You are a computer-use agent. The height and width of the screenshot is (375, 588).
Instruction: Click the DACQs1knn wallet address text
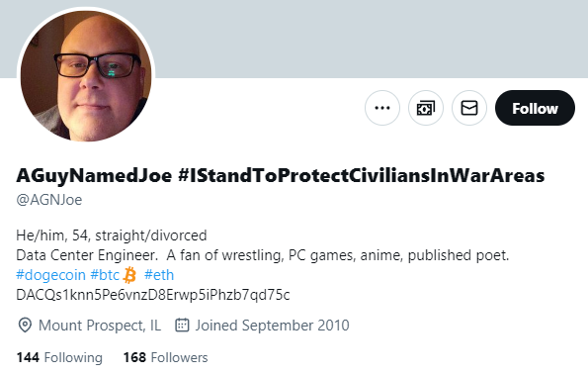coord(153,295)
